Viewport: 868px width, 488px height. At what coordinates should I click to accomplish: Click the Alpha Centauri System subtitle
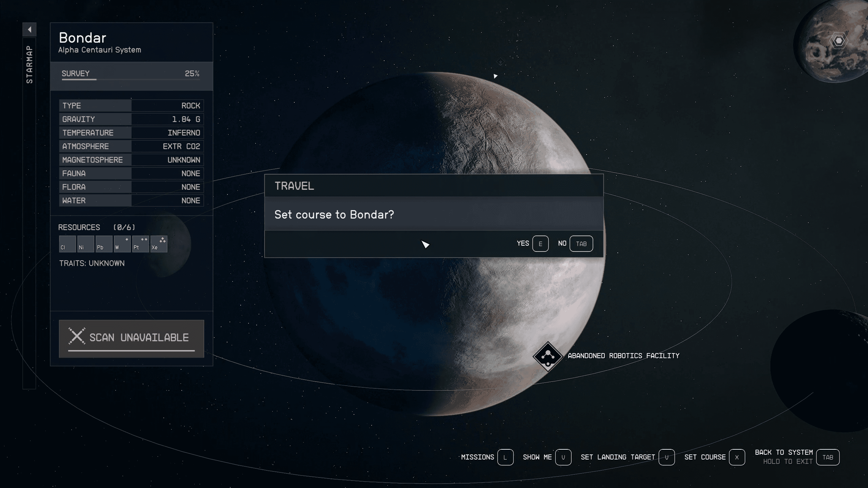click(x=100, y=50)
